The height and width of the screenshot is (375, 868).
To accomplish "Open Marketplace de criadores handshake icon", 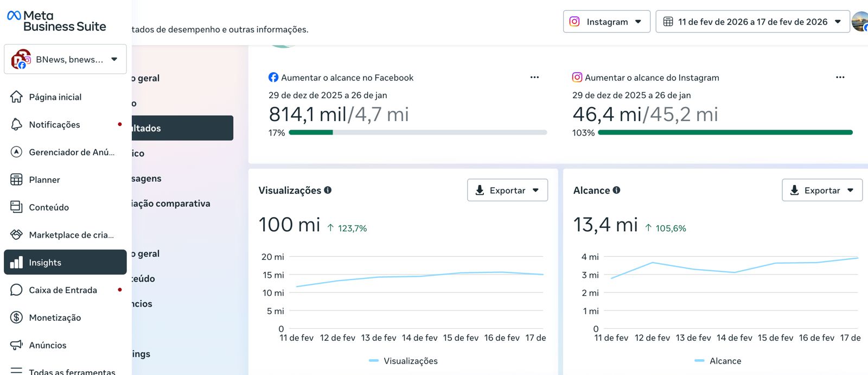I will 16,234.
